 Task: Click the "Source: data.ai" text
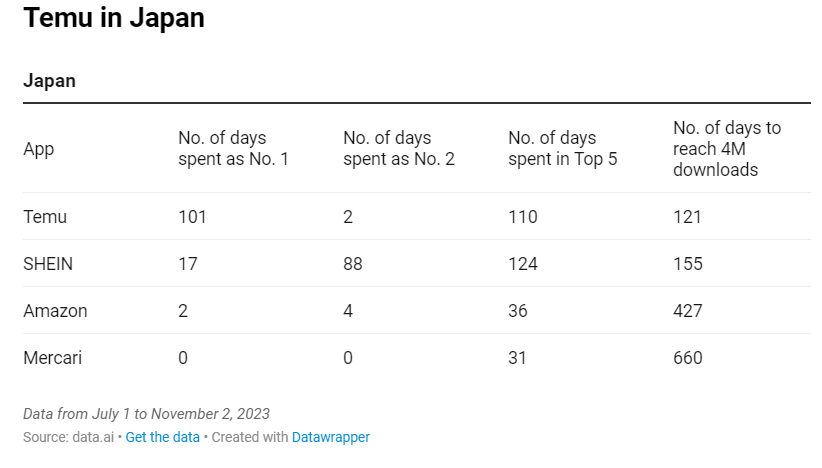click(68, 437)
